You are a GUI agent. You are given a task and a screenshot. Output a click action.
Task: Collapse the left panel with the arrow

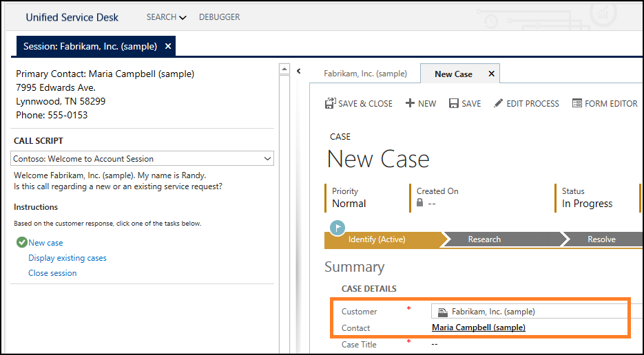(299, 71)
